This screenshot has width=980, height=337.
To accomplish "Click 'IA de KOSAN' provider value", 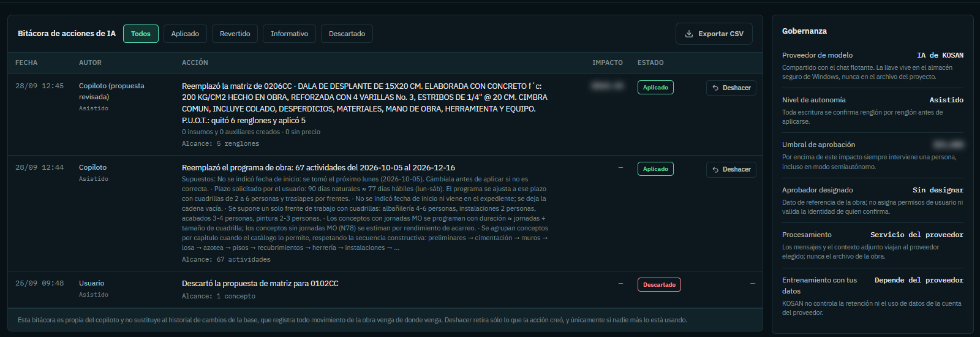I will [940, 55].
